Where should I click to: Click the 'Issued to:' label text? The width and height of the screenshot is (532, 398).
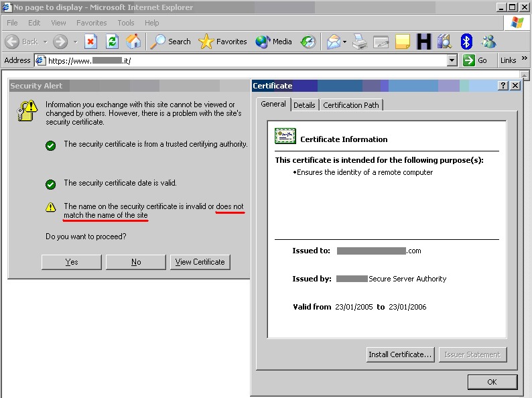click(311, 251)
